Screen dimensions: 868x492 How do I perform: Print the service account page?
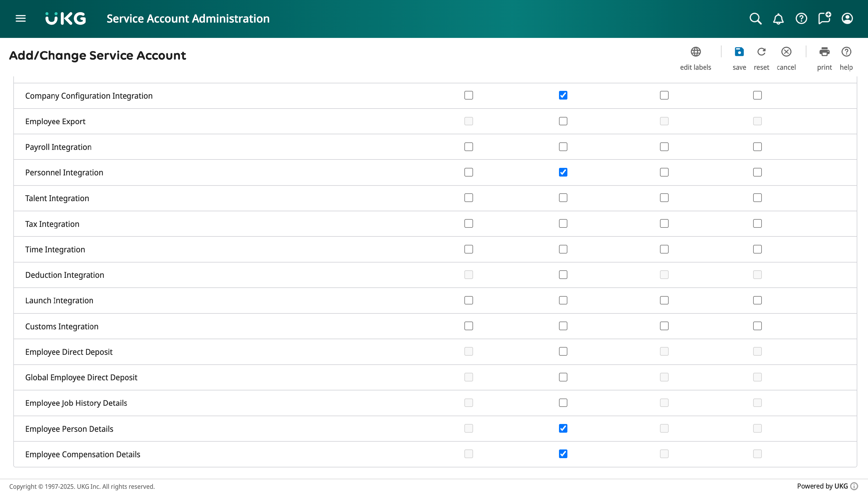click(x=824, y=52)
